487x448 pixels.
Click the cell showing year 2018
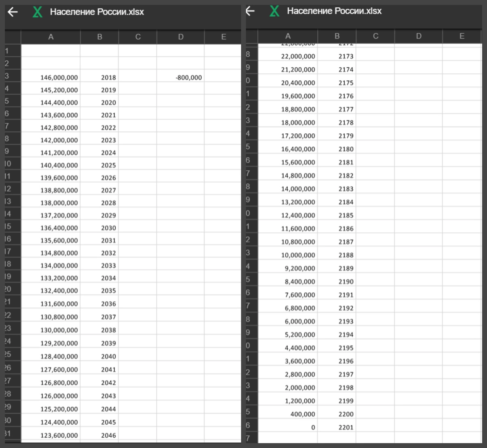100,77
